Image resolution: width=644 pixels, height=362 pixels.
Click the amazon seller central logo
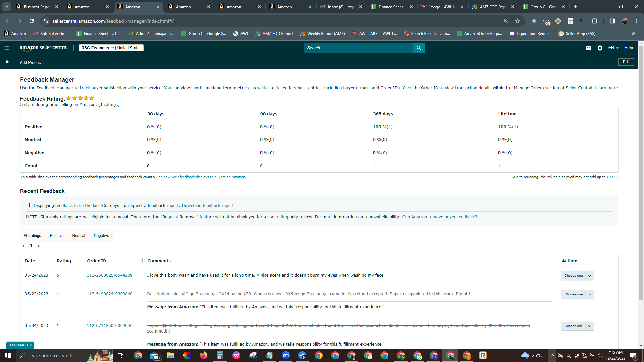44,48
